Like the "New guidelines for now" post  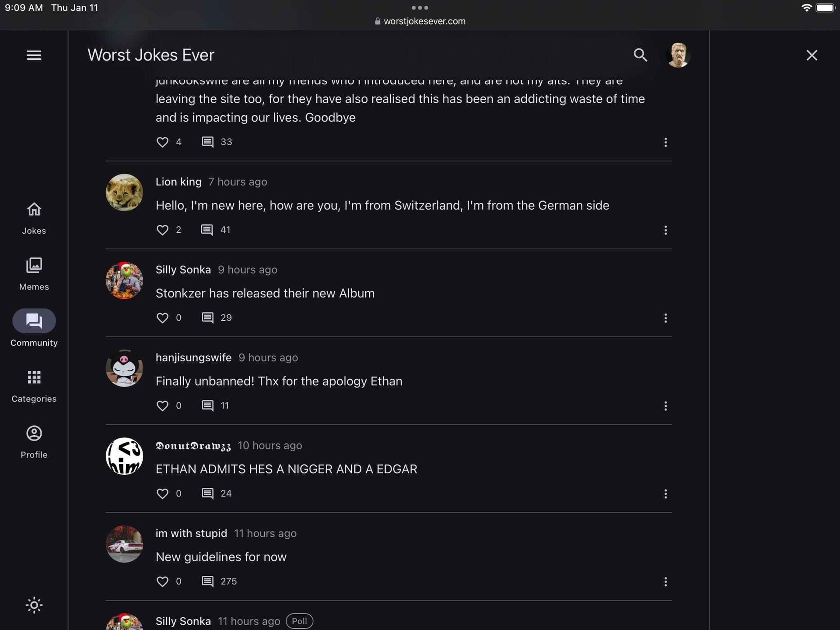162,581
